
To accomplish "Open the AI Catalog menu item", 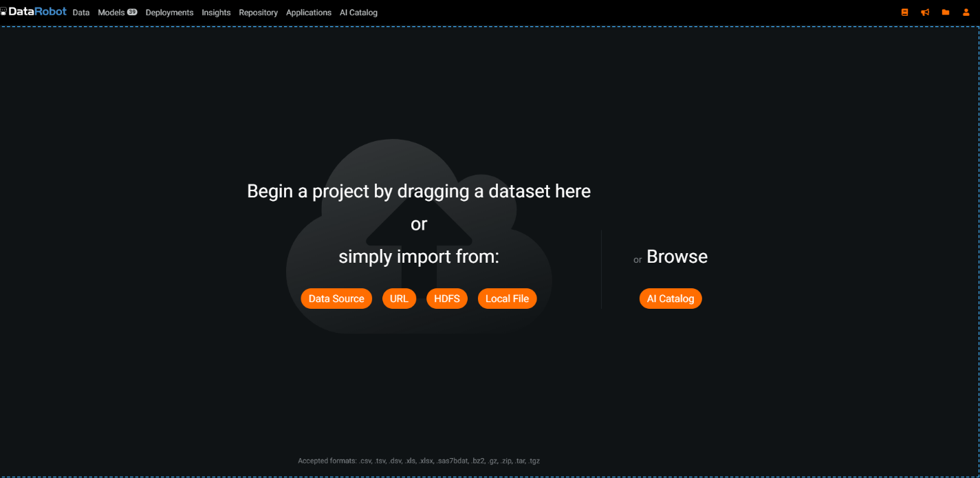I will click(358, 12).
